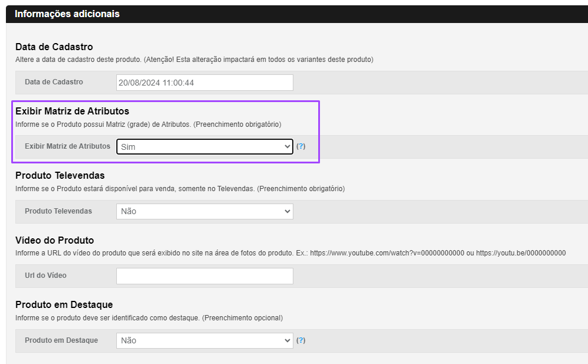The width and height of the screenshot is (588, 364).
Task: Click the help icon beside Exibir Matriz dropdown
Action: click(300, 146)
